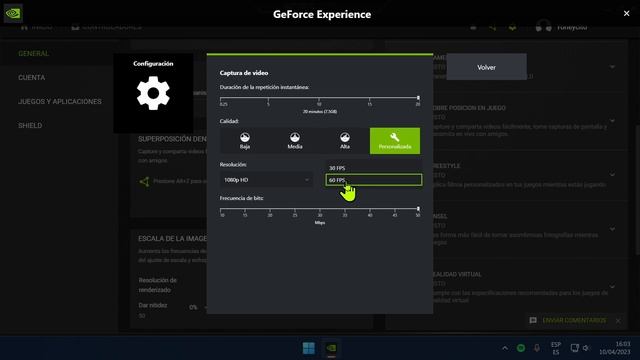
Task: Click the Enviar Comentarios chat icon
Action: [x=533, y=320]
